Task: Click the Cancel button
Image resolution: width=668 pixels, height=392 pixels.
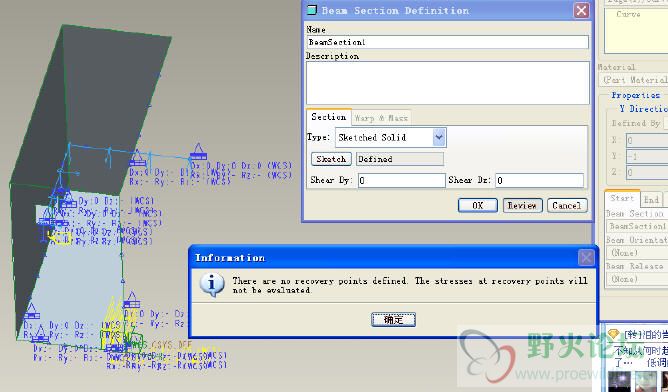Action: click(x=567, y=205)
